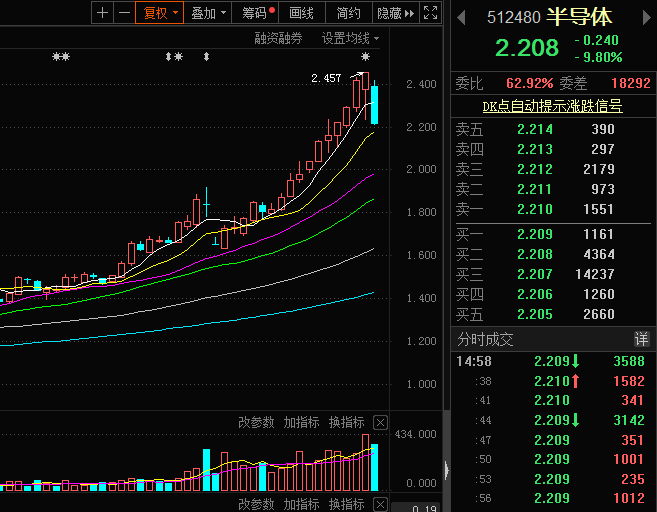Open 叠加 overlay dropdown
657x512 pixels.
click(x=208, y=13)
